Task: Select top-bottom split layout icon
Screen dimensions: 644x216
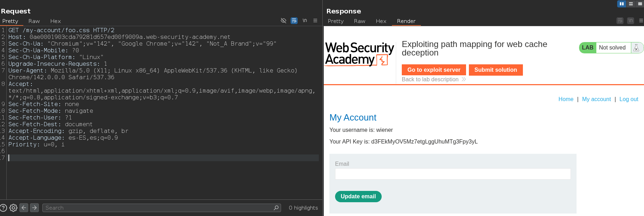Action: point(631,4)
